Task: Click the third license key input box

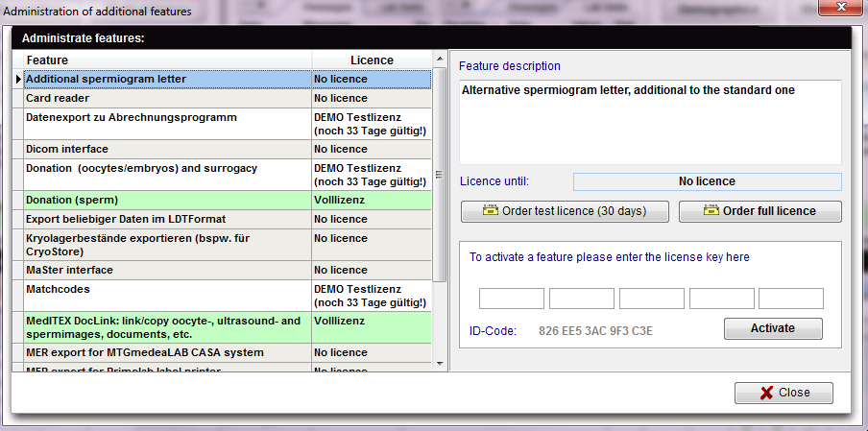Action: tap(652, 299)
